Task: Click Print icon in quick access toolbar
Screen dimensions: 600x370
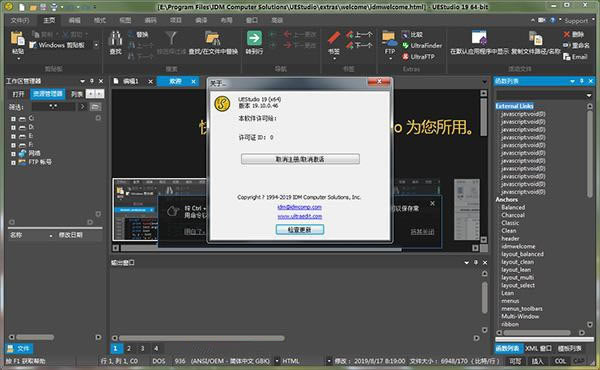Action: [54, 7]
